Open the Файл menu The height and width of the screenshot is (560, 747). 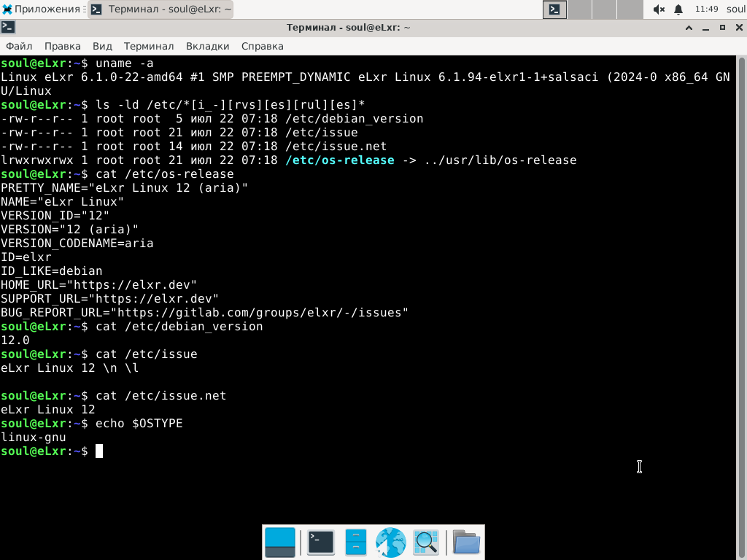(x=19, y=46)
